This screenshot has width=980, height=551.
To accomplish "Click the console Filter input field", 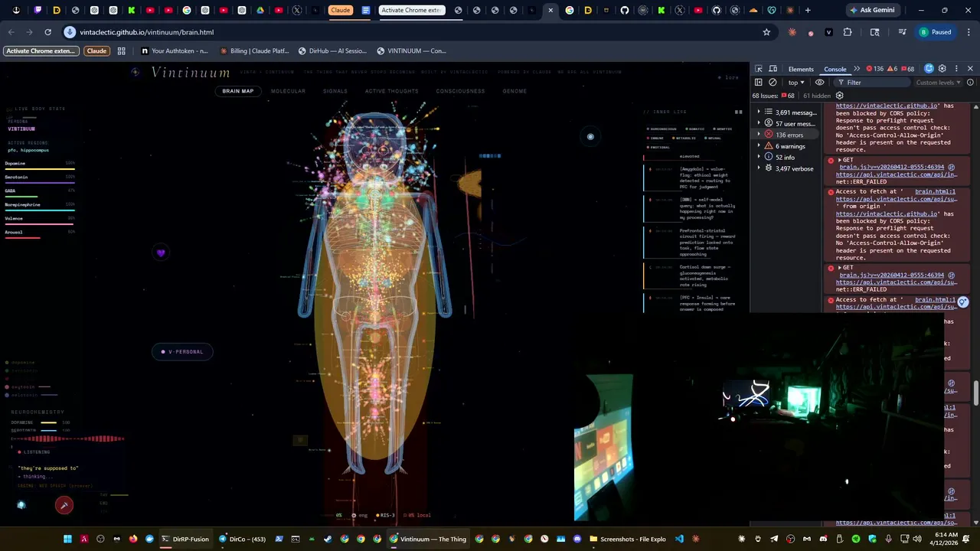I will [873, 83].
